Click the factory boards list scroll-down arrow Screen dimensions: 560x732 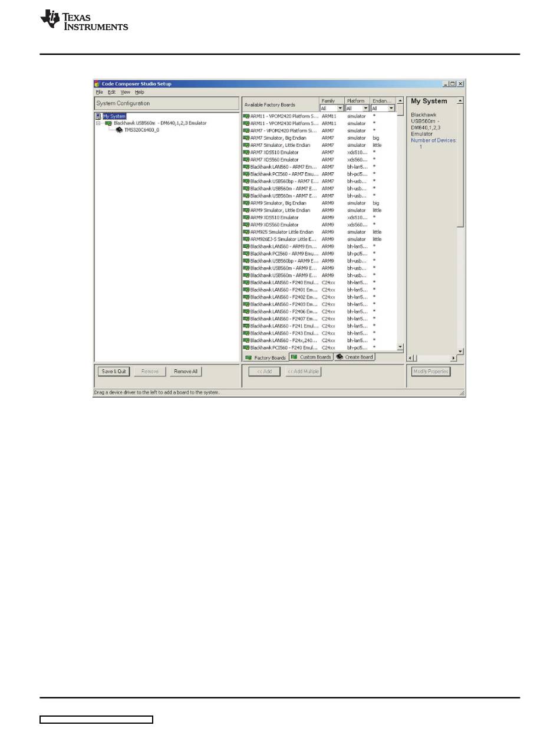pyautogui.click(x=400, y=347)
